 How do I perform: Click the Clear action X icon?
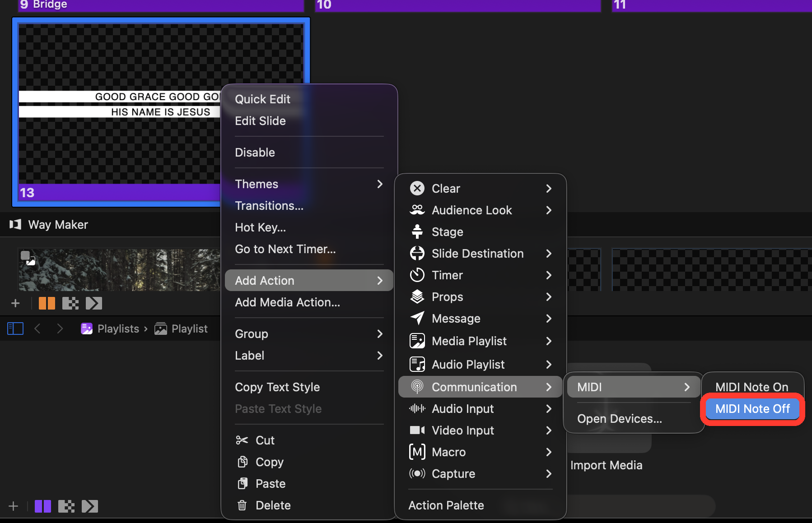(x=417, y=189)
